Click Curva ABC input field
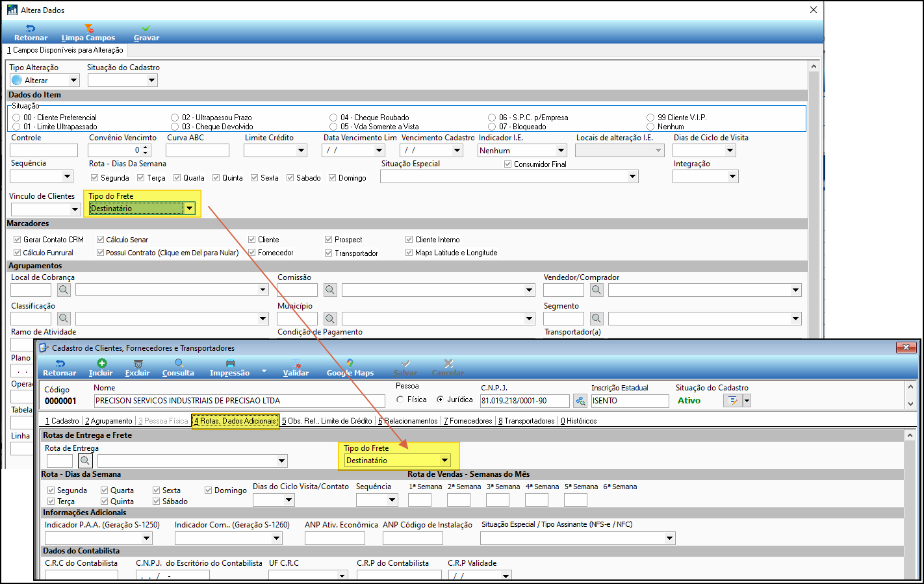924x584 pixels. (x=198, y=151)
